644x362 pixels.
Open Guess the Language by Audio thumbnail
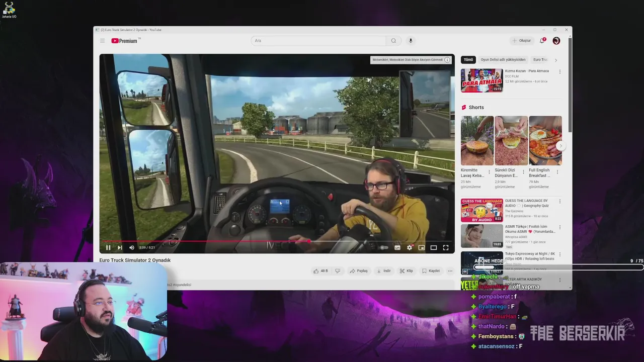pyautogui.click(x=481, y=210)
